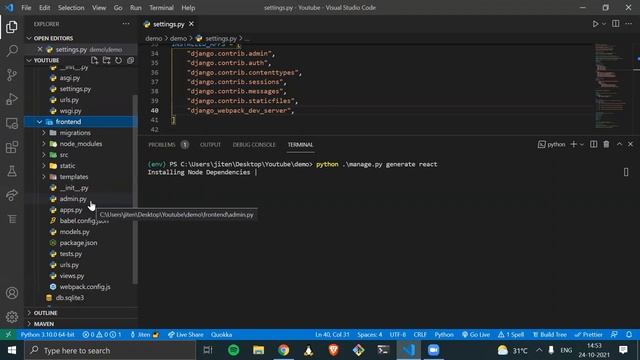640x360 pixels.
Task: Click Python 3.10.0 64-bit interpreter
Action: [47, 335]
